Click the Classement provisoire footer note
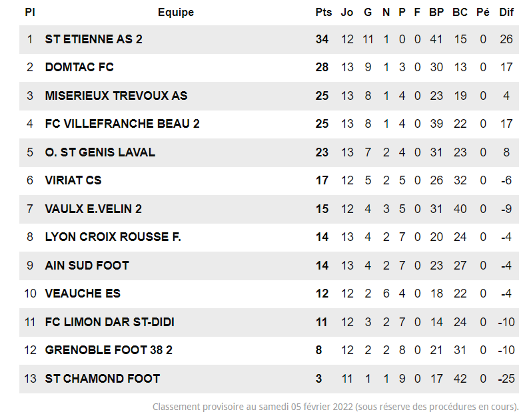 pos(335,407)
